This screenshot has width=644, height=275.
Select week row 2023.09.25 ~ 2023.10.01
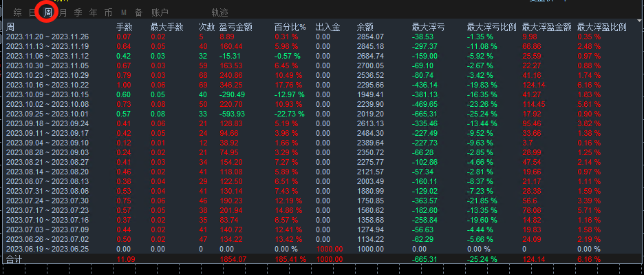pos(322,114)
